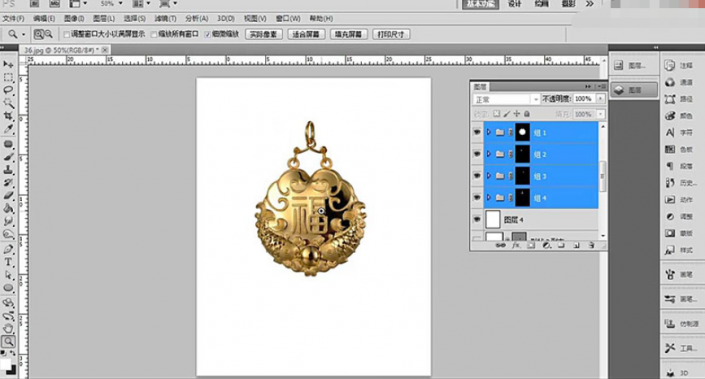705x379 pixels.
Task: Toggle visibility of 组 3 group
Action: click(x=477, y=176)
